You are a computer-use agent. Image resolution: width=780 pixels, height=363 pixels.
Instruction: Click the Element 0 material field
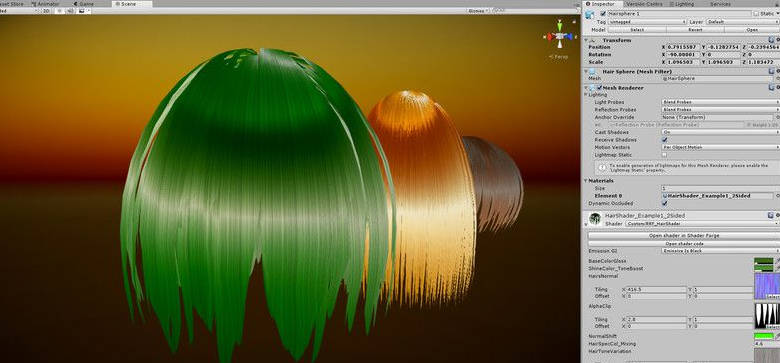coord(717,196)
